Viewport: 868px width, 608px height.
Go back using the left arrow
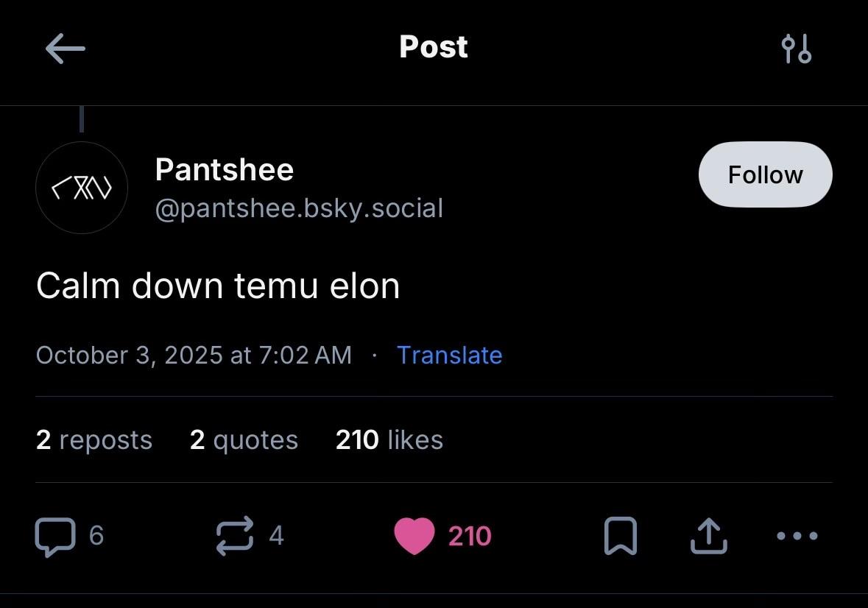pyautogui.click(x=65, y=49)
